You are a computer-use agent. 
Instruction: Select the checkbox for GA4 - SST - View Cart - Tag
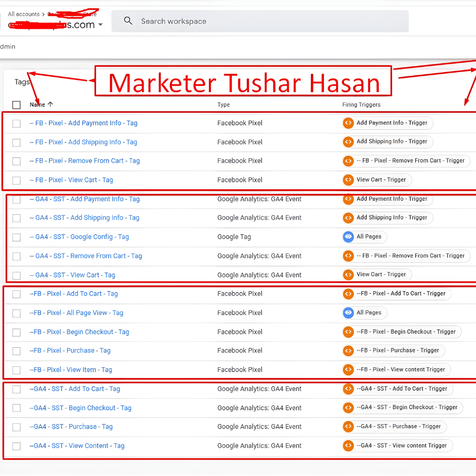tap(16, 275)
